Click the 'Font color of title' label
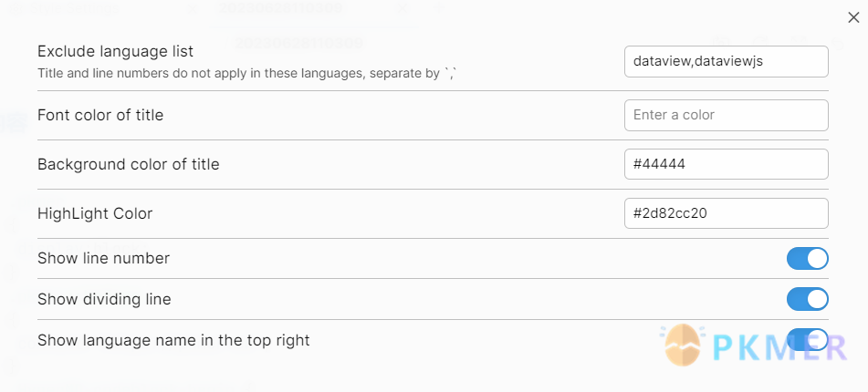The width and height of the screenshot is (868, 392). point(100,115)
